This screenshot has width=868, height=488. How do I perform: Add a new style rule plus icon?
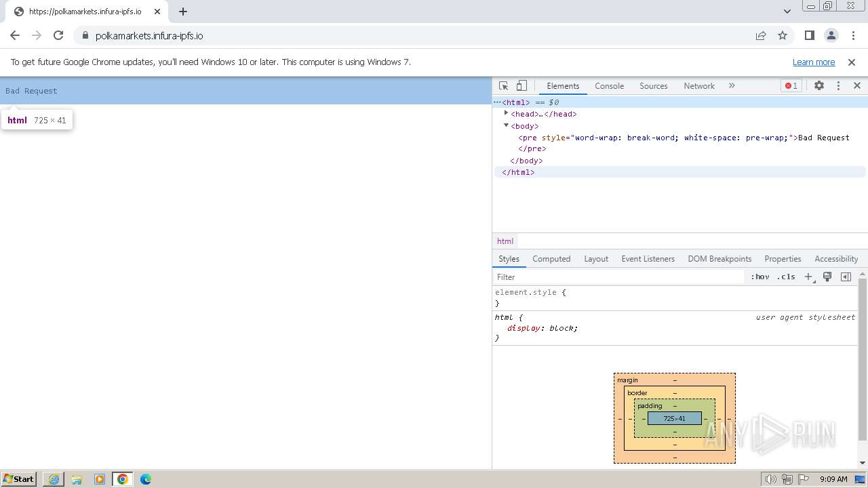[808, 277]
